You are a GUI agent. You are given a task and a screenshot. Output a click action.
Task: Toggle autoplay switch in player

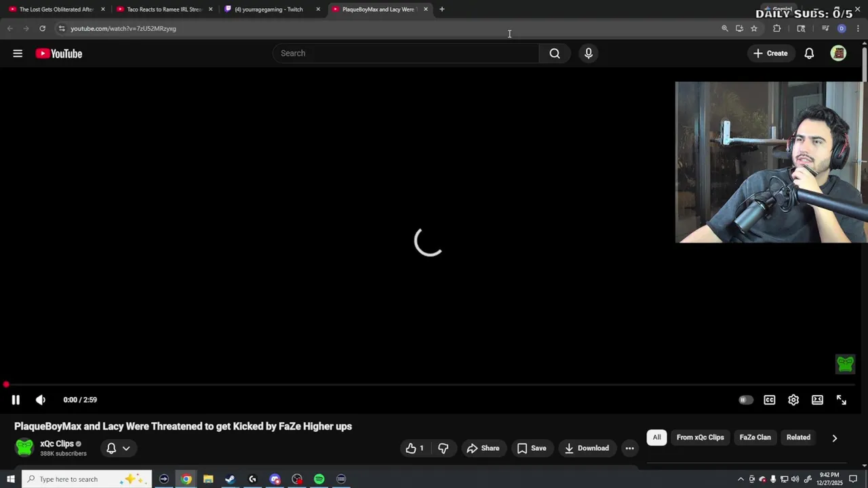coord(745,400)
